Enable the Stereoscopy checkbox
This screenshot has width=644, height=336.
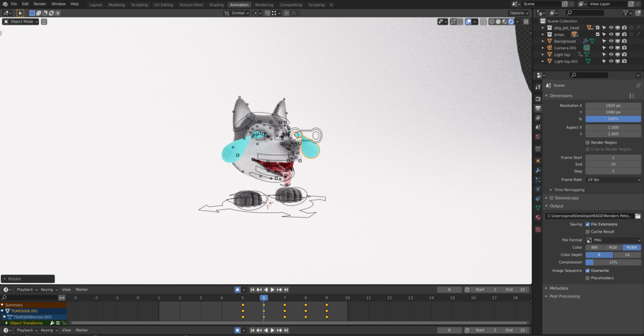click(552, 198)
